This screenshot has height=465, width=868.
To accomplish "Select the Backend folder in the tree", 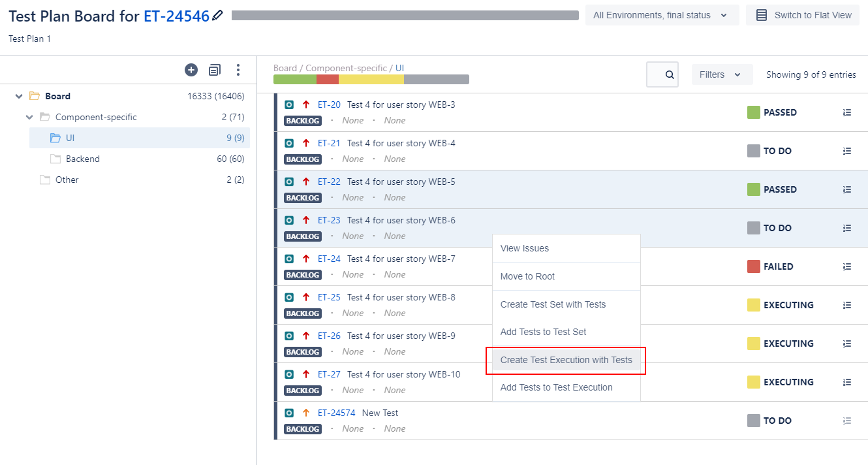I will (83, 159).
